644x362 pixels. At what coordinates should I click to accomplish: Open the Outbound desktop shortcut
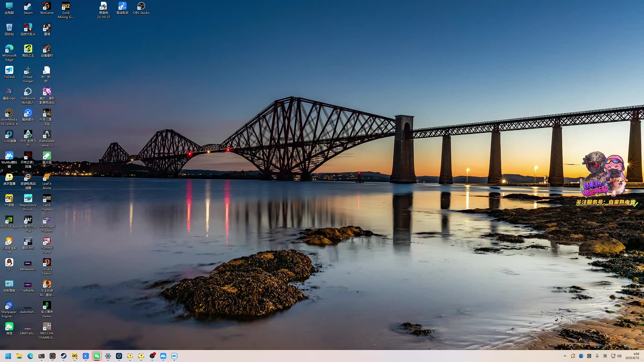coord(28,96)
